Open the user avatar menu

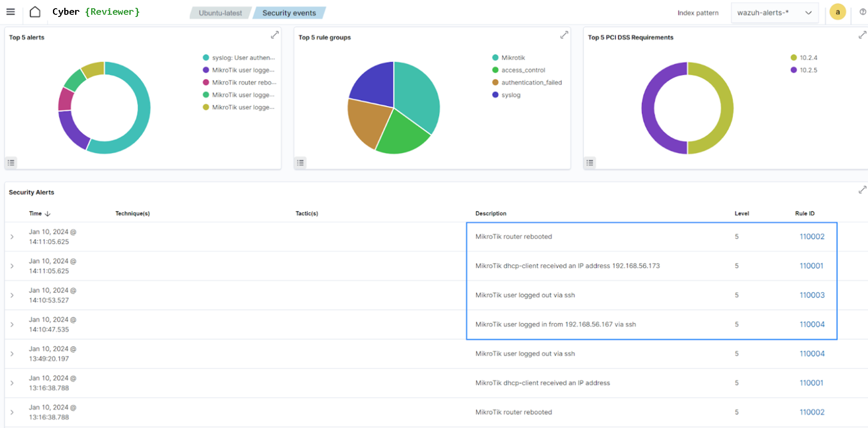tap(837, 12)
